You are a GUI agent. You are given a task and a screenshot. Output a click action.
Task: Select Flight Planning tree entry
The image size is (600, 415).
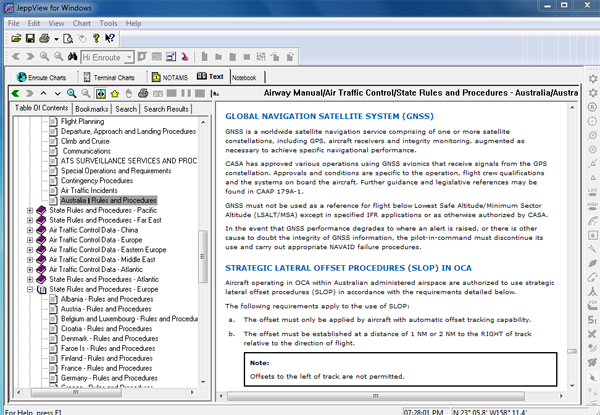point(82,122)
